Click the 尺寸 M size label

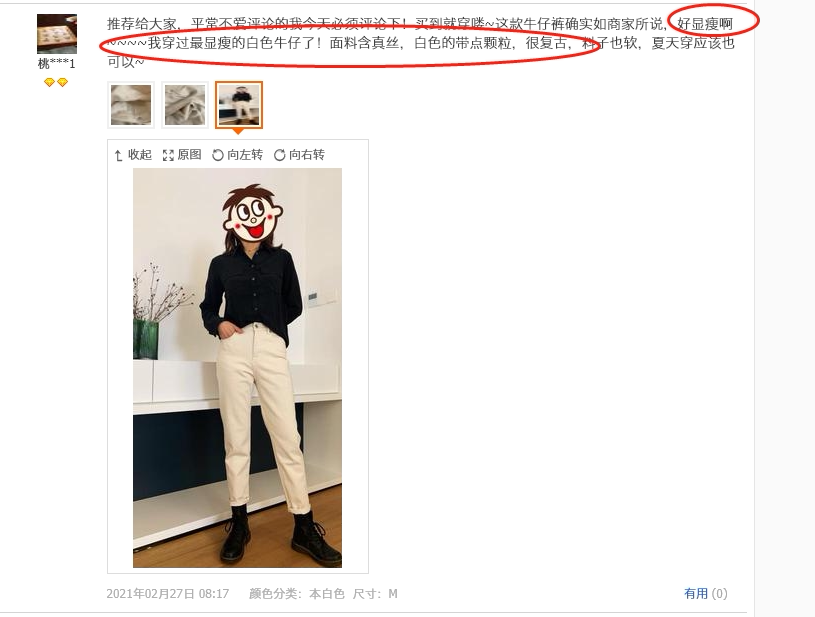click(x=375, y=594)
